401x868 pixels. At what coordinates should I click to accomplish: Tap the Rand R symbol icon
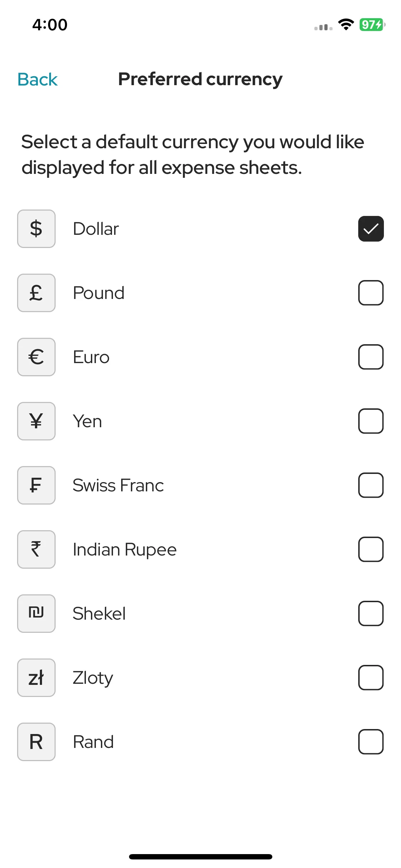tap(36, 742)
